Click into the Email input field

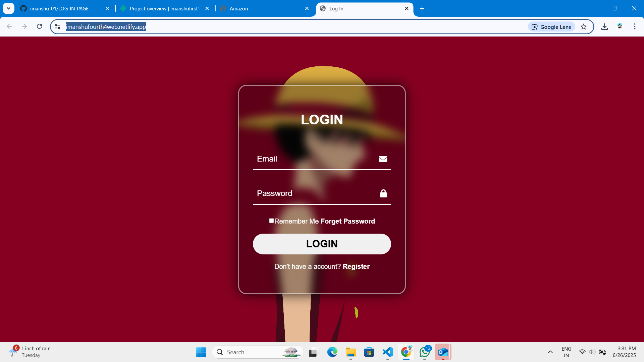click(x=322, y=159)
